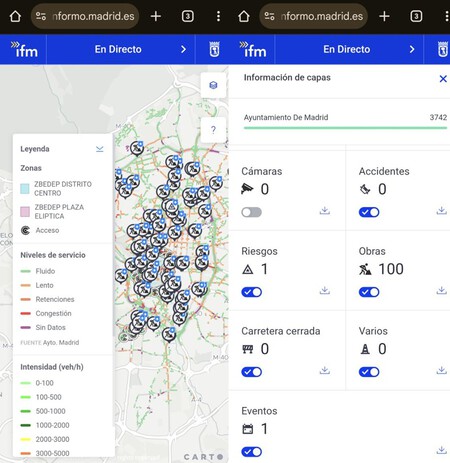Open the En Directo arrow in right header
450x463 pixels.
tap(412, 50)
